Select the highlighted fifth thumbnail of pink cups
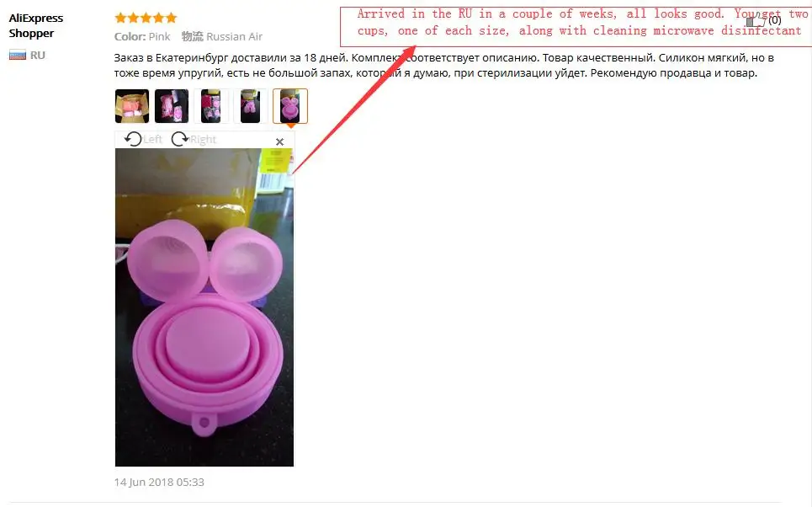Viewport: 812px width, 507px height. [x=290, y=106]
